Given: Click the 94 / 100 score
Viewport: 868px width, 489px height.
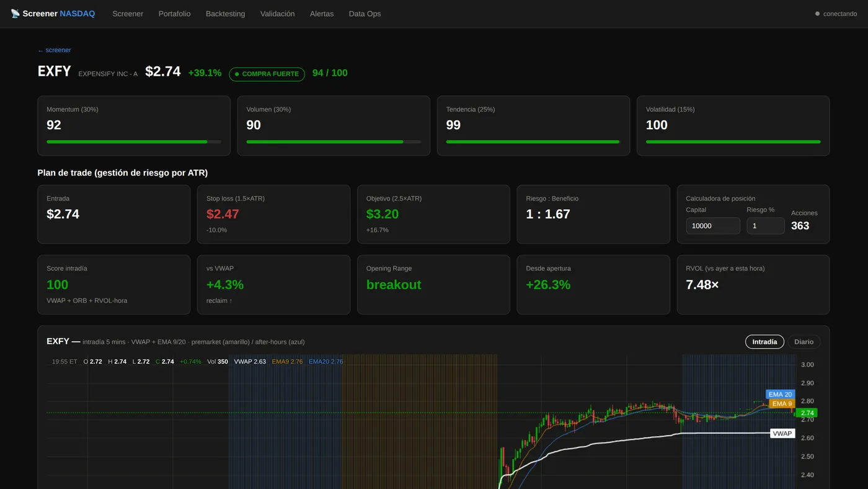Looking at the screenshot, I should (330, 73).
